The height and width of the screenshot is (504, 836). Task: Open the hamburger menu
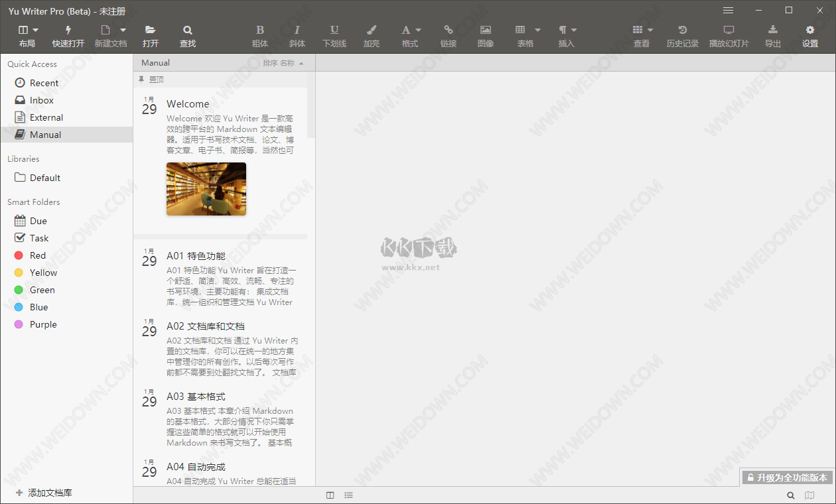tap(728, 10)
